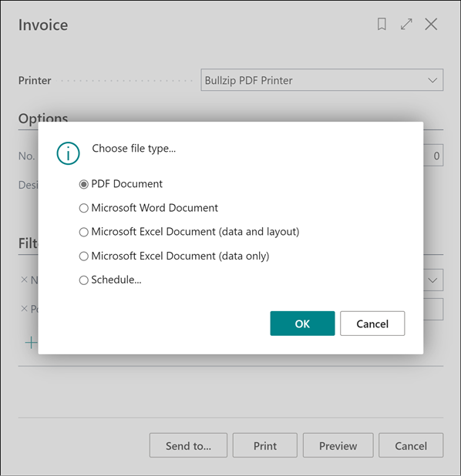Viewport: 461px width, 476px height.
Task: Open the Bullzip PDF Printer dropdown
Action: [x=321, y=80]
